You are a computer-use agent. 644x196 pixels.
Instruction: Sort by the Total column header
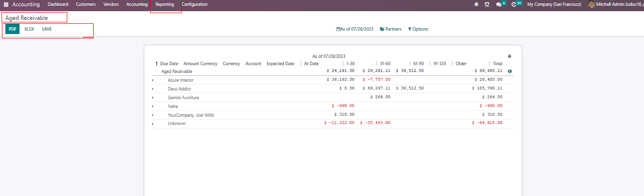point(497,64)
